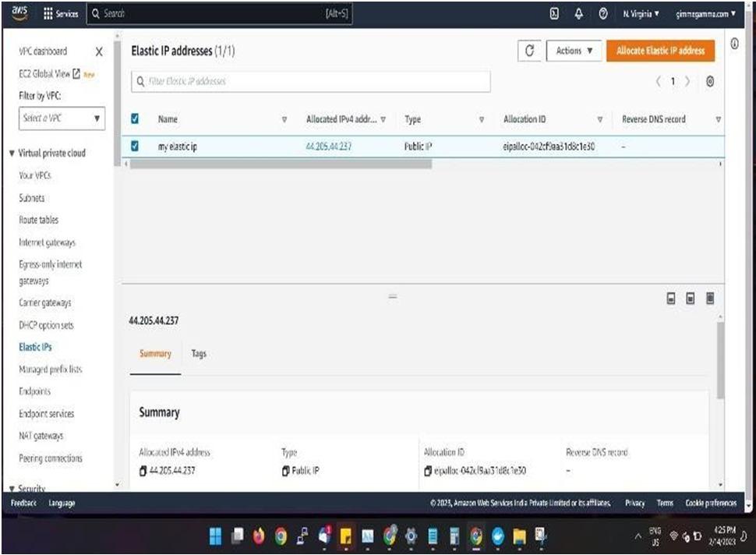Viewport: 756px width, 555px height.
Task: Copy the Allocated IPv4 address in Summary
Action: (143, 471)
